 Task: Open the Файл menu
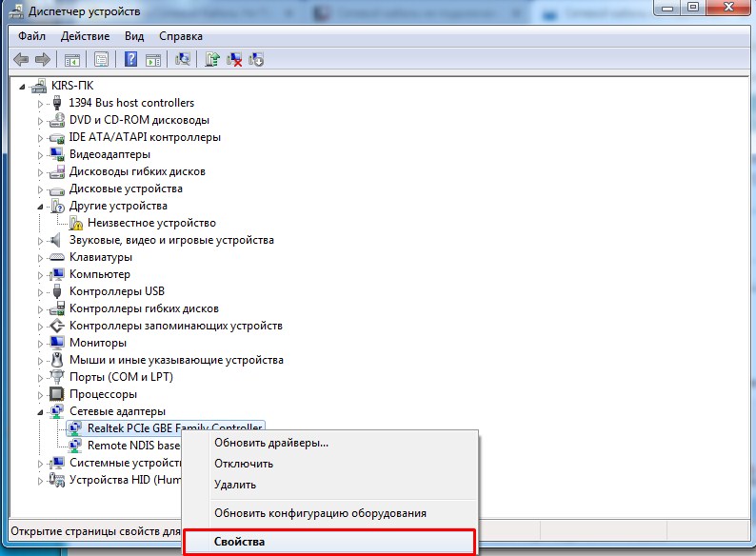click(31, 36)
